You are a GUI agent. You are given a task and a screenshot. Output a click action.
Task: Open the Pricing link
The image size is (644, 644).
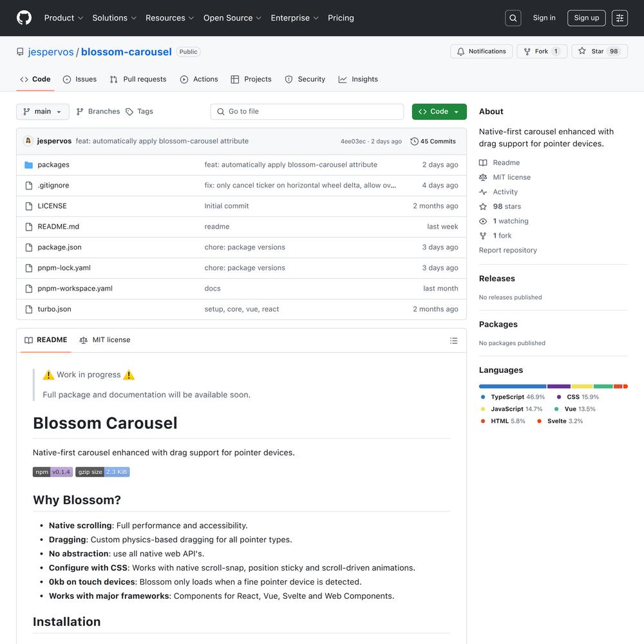(341, 18)
